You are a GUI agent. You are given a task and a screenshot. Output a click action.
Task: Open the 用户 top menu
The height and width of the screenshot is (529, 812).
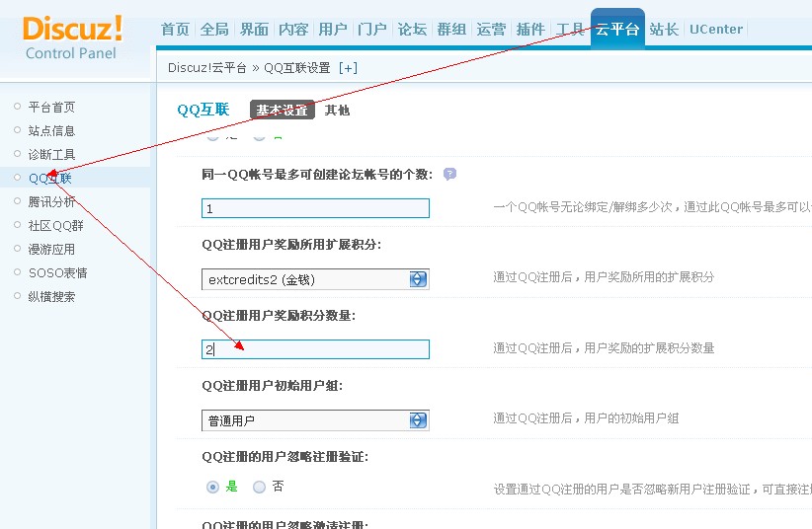pos(333,29)
